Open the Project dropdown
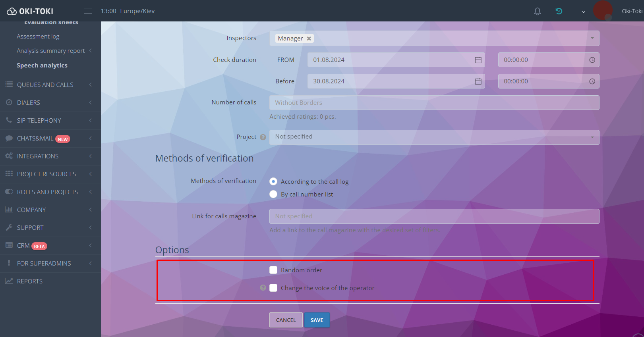 point(434,137)
